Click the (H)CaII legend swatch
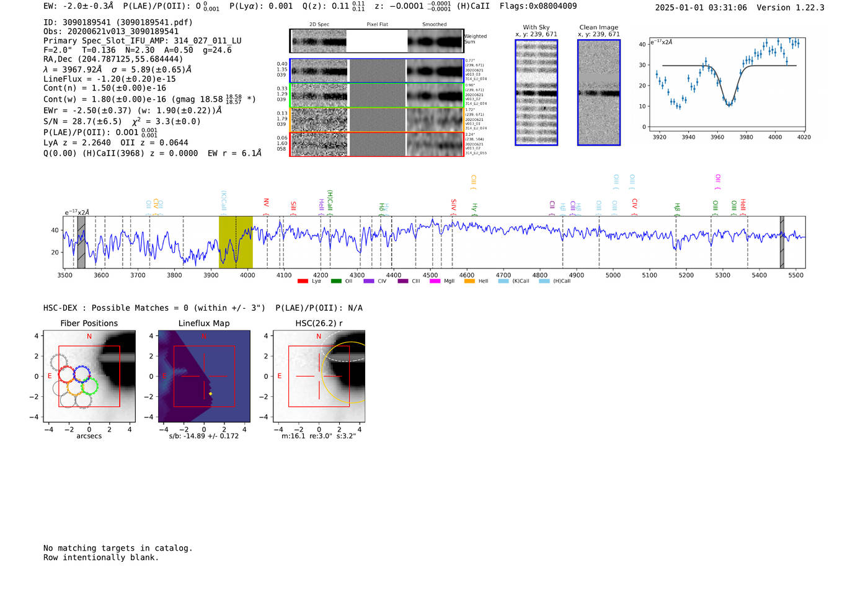 tap(544, 282)
